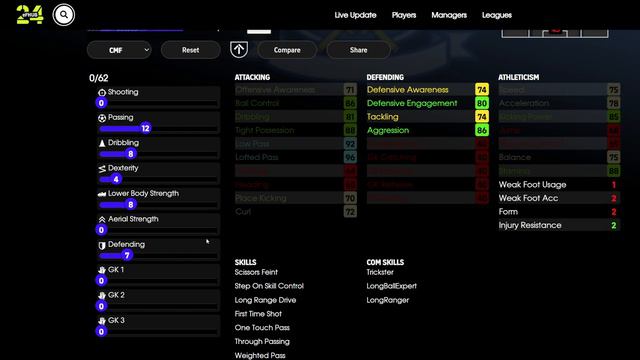
Task: Click the Trickster COM skill
Action: [380, 272]
